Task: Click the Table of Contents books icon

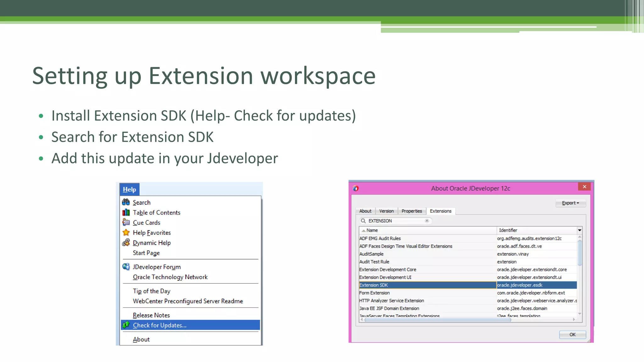Action: point(126,212)
